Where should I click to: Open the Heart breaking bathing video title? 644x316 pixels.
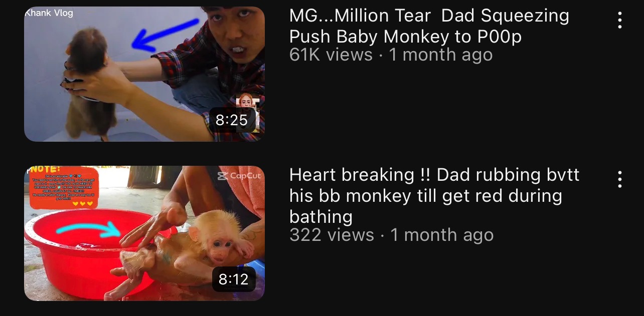434,196
